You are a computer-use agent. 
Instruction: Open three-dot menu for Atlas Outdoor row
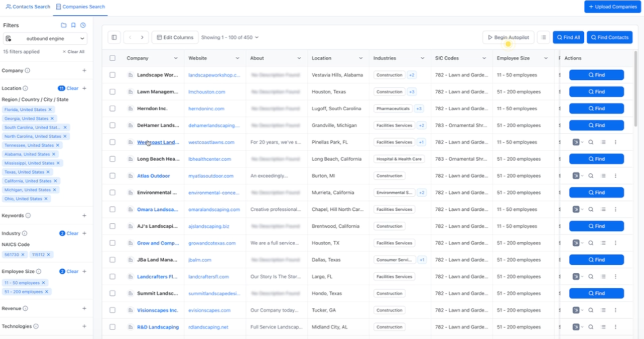615,176
